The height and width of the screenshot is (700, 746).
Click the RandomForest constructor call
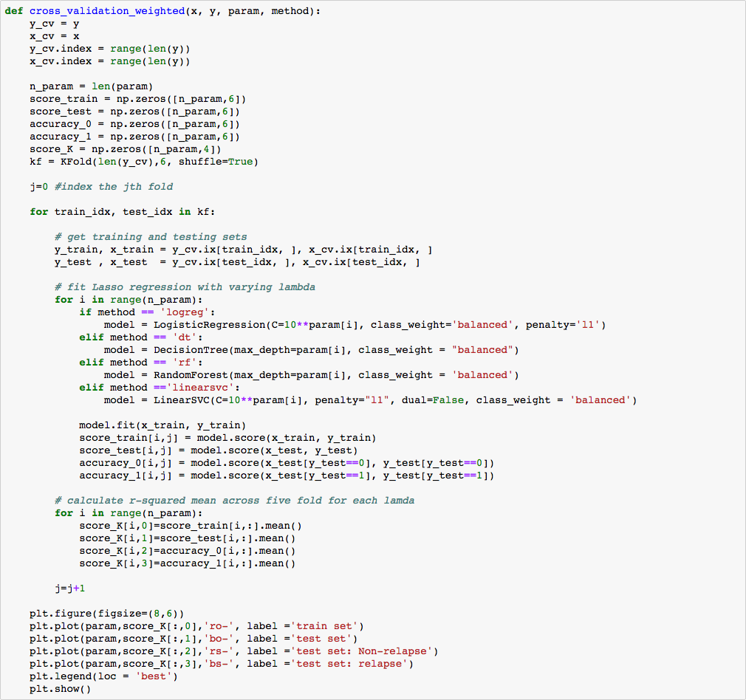(x=191, y=375)
